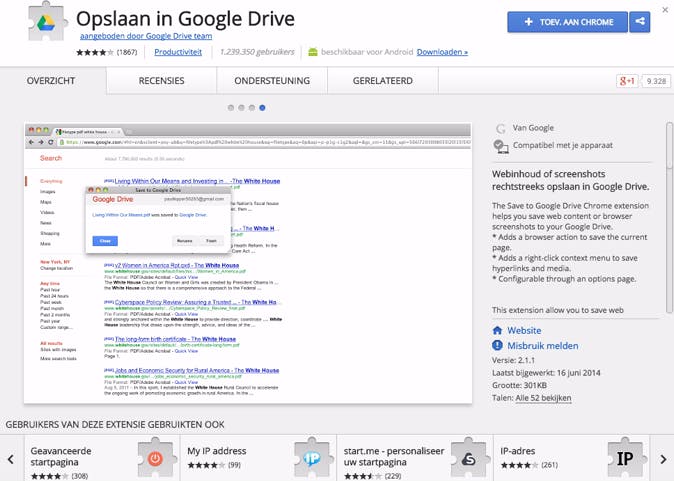Image resolution: width=674 pixels, height=481 pixels.
Task: Add extension with TOEV. AAN CHROME button
Action: [567, 22]
